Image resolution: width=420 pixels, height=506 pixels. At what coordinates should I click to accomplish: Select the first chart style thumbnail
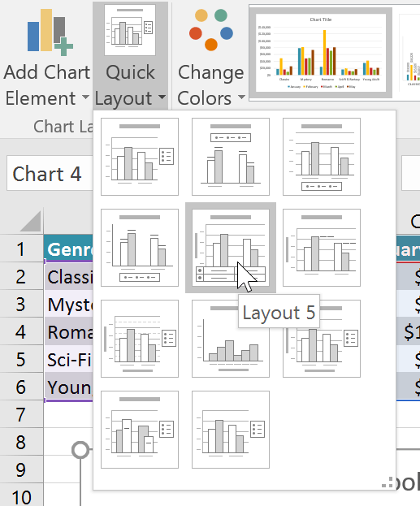coord(321,53)
